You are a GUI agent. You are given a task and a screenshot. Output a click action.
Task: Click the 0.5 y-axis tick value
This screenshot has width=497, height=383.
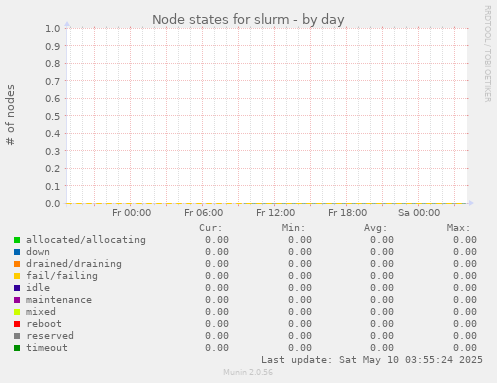click(x=53, y=116)
